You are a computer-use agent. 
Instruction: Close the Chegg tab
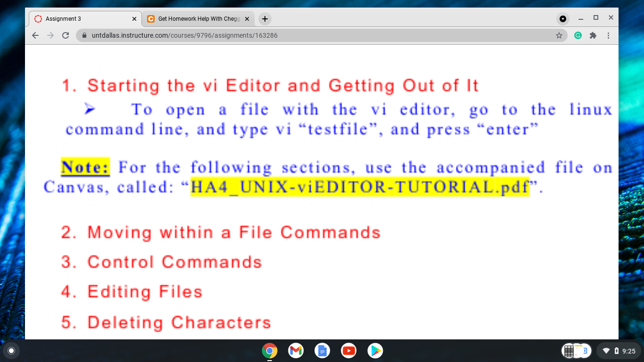(247, 19)
